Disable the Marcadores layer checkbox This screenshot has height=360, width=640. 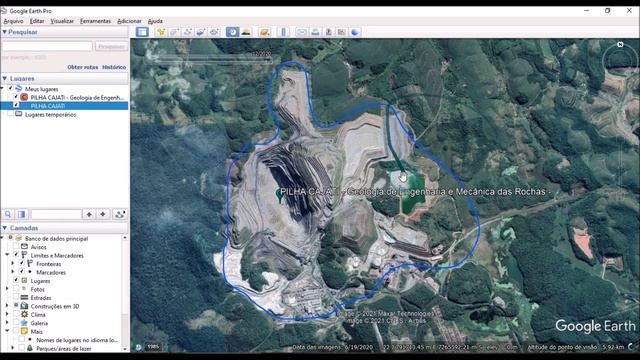point(22,272)
